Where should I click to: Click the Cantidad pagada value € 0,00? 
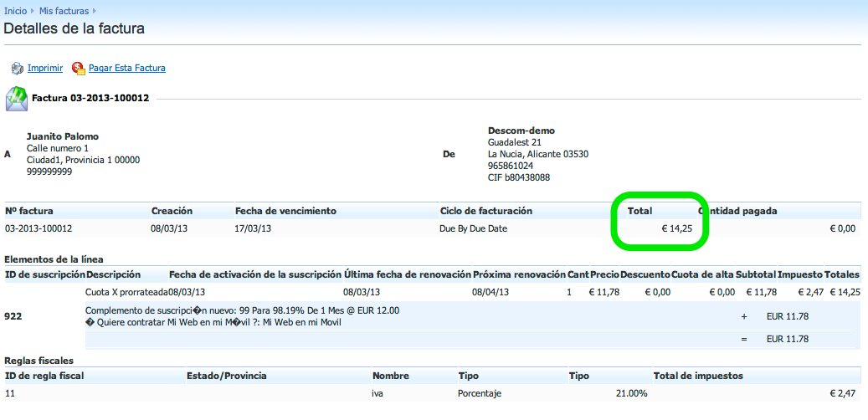point(842,228)
